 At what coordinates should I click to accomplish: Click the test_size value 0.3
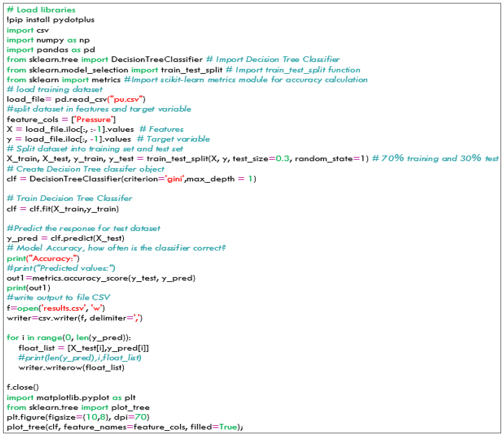pyautogui.click(x=282, y=159)
